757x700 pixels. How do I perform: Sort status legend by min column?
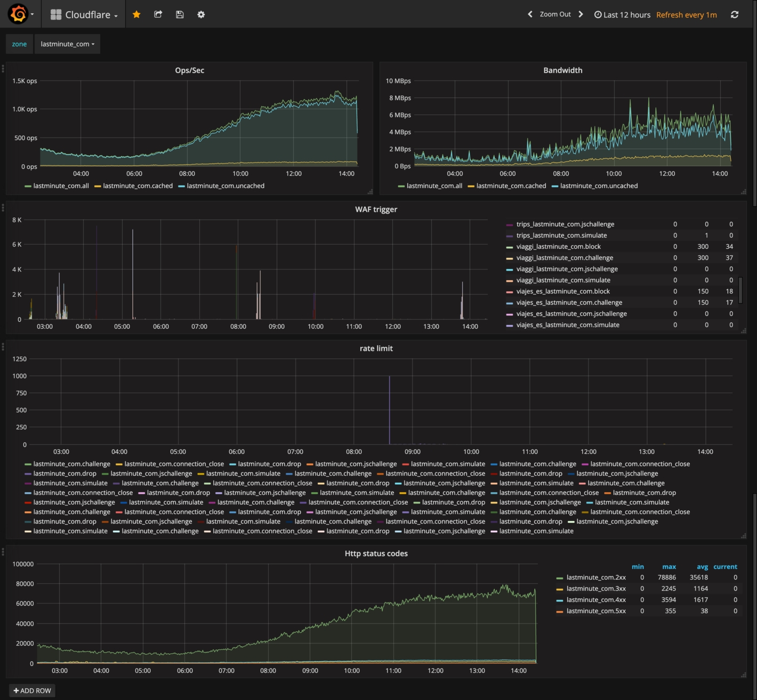(638, 567)
